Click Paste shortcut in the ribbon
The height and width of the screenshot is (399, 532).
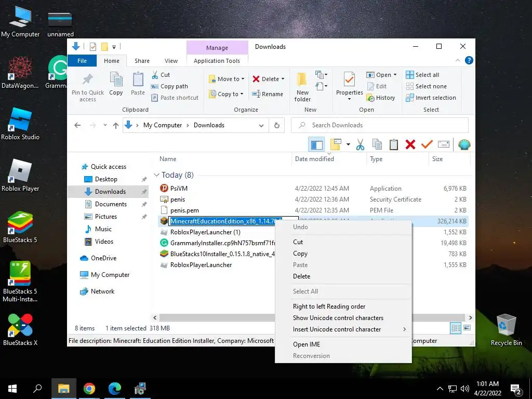[x=175, y=98]
